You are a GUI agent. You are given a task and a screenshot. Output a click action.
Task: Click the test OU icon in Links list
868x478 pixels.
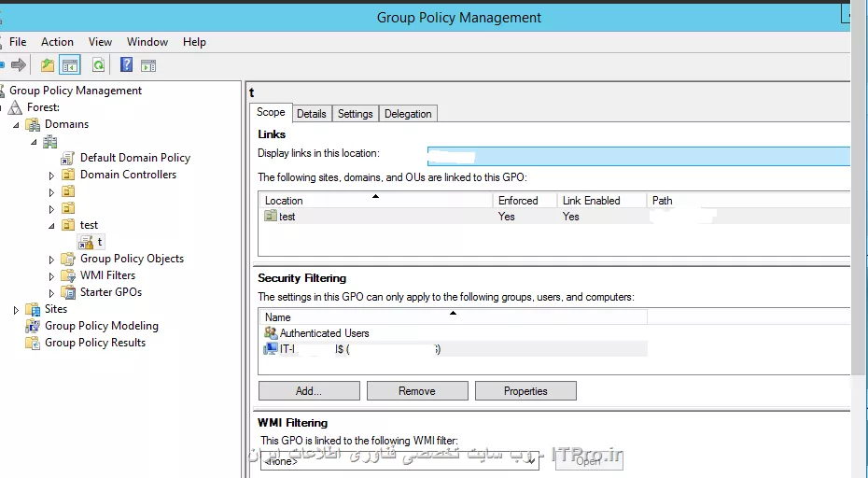click(271, 216)
